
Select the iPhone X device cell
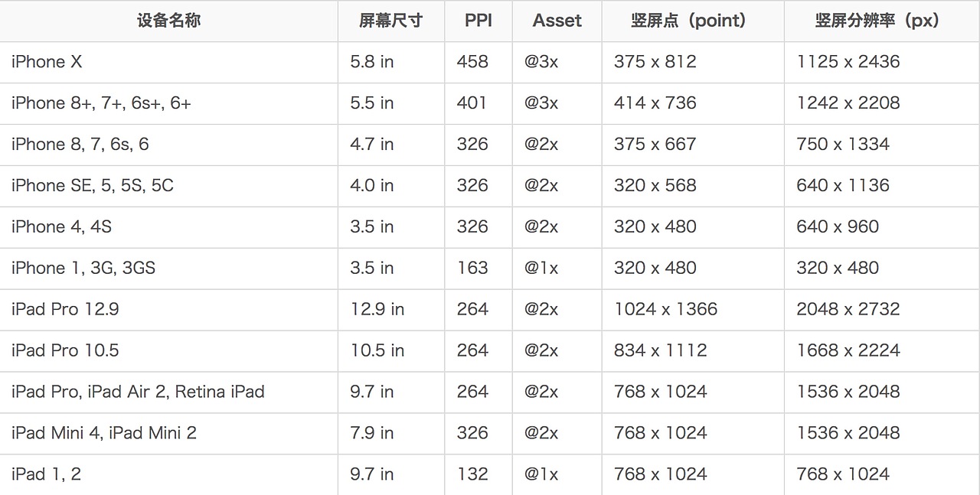(47, 62)
